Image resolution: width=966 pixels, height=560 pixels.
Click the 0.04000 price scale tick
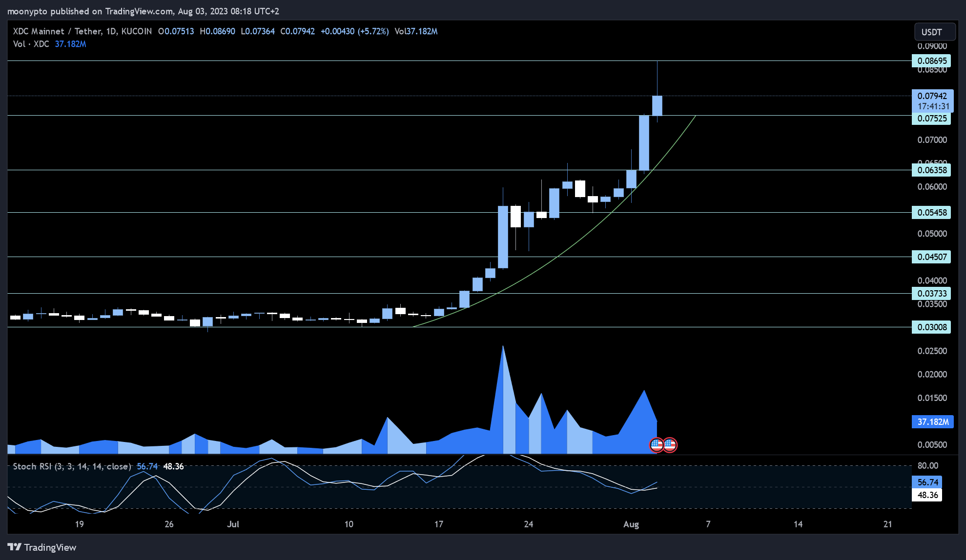pos(932,280)
